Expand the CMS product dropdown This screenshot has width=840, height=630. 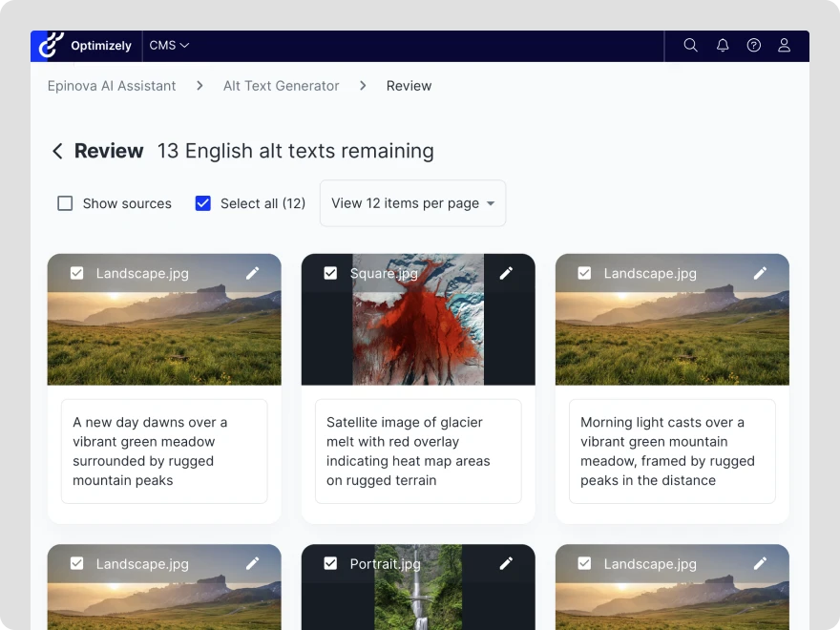[x=169, y=46]
